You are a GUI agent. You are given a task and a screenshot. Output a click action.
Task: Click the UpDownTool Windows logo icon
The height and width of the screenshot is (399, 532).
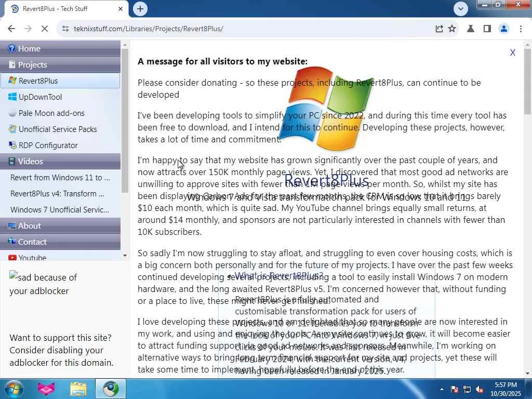point(12,97)
